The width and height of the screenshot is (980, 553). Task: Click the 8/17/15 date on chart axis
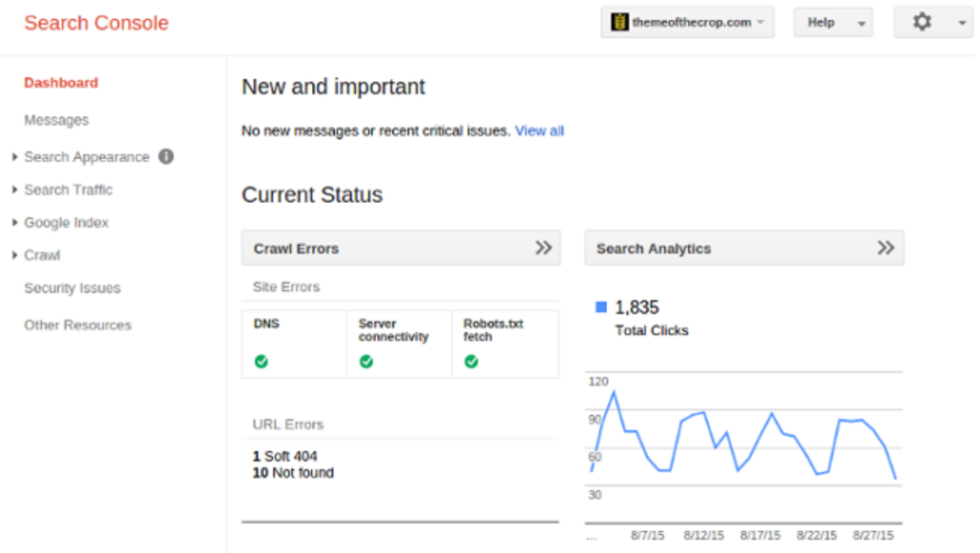(x=761, y=536)
